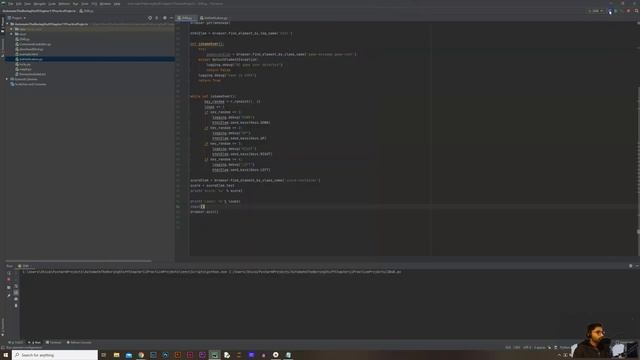
Task: Open the Terminal tool window
Action: [x=53, y=342]
